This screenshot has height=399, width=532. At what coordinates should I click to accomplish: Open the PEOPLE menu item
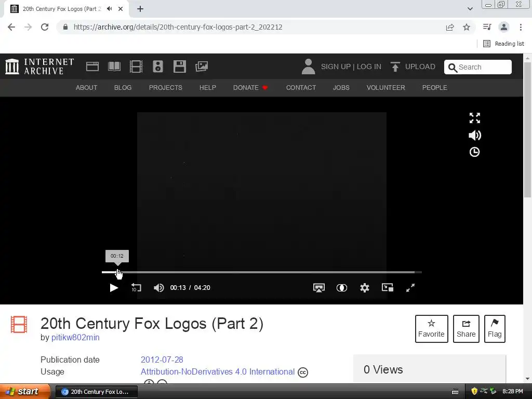[x=435, y=87]
